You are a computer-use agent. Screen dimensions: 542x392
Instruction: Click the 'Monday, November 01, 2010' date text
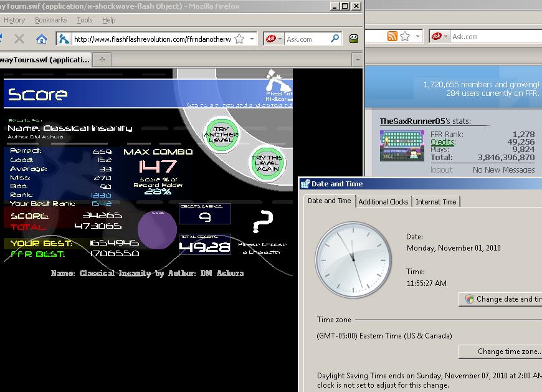pyautogui.click(x=454, y=248)
